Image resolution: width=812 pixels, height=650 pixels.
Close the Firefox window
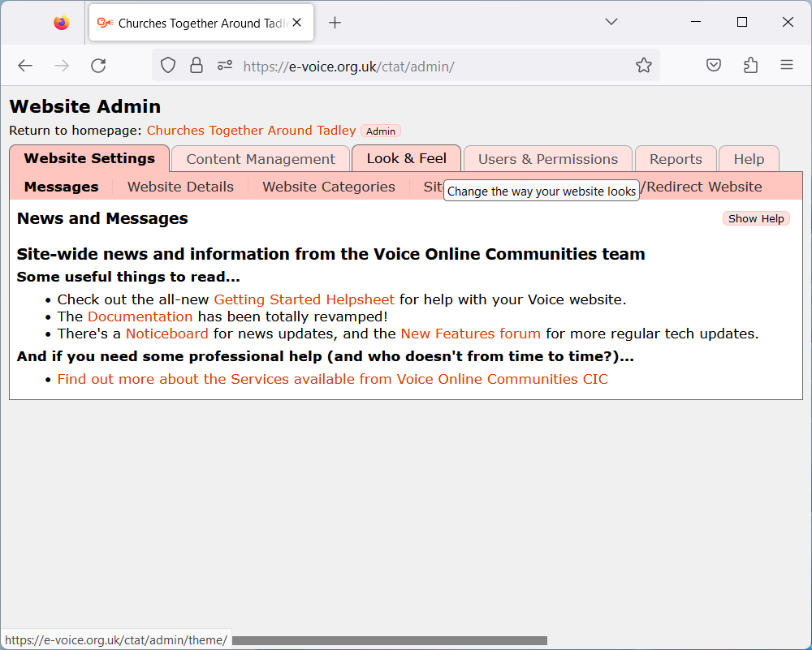[788, 22]
